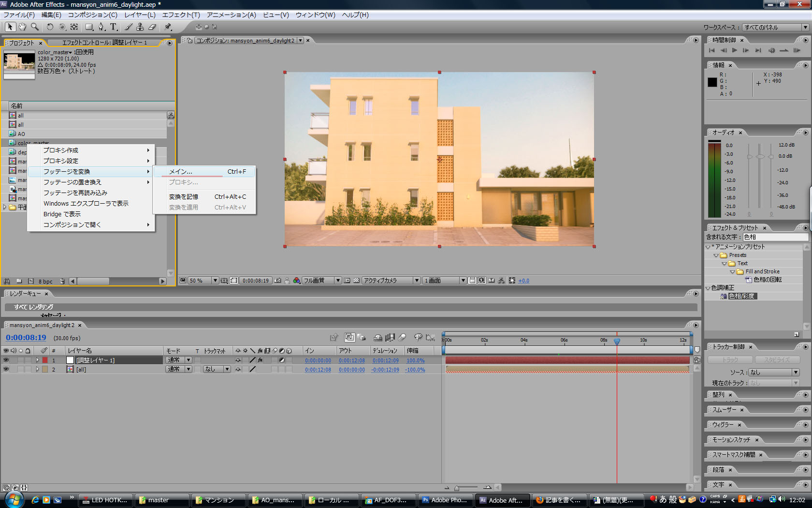812x508 pixels.
Task: Select フッテージの置き換え context menu item
Action: tap(91, 182)
